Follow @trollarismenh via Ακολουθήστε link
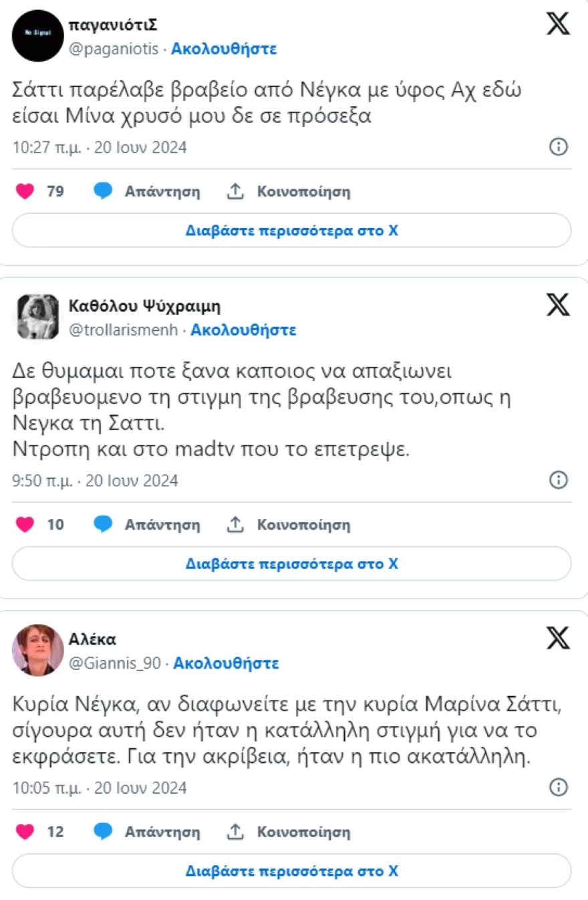The height and width of the screenshot is (900, 588). [x=243, y=329]
